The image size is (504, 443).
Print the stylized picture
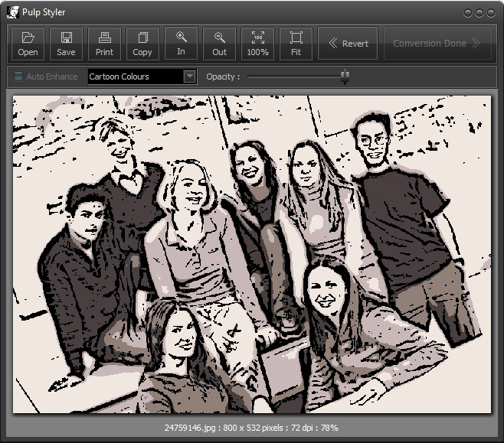(104, 44)
